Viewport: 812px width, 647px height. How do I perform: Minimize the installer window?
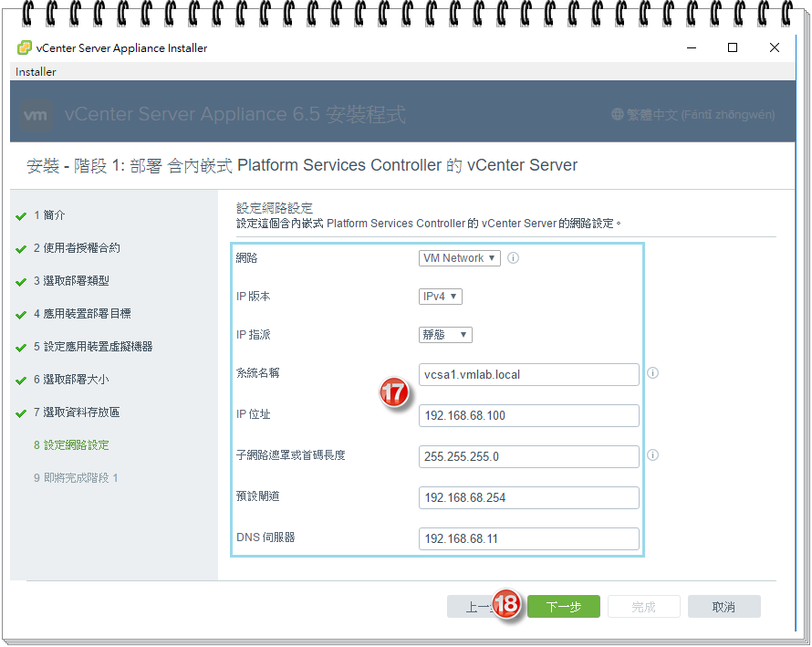(692, 47)
